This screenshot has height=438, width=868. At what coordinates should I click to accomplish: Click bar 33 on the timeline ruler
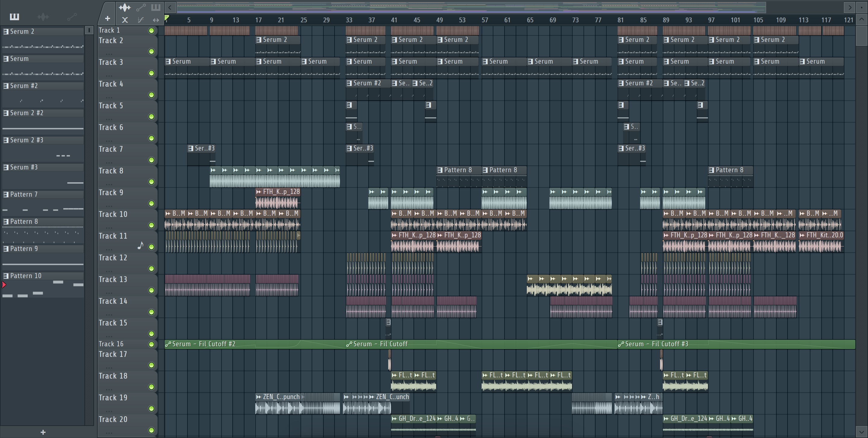click(x=349, y=20)
